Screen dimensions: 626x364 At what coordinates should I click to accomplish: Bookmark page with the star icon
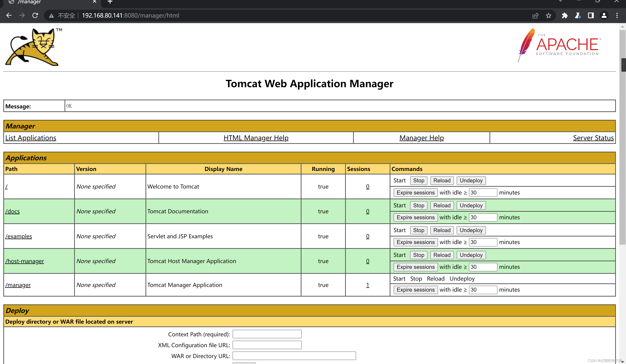tap(548, 16)
